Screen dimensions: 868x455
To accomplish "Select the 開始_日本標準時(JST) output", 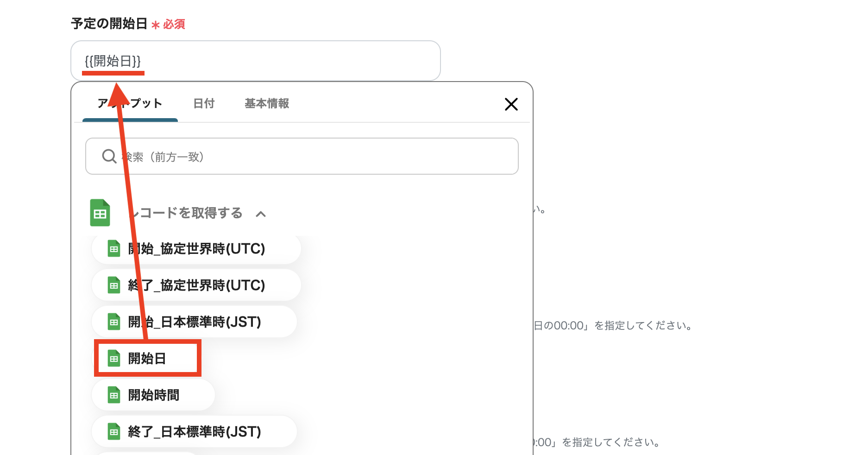I will click(194, 322).
